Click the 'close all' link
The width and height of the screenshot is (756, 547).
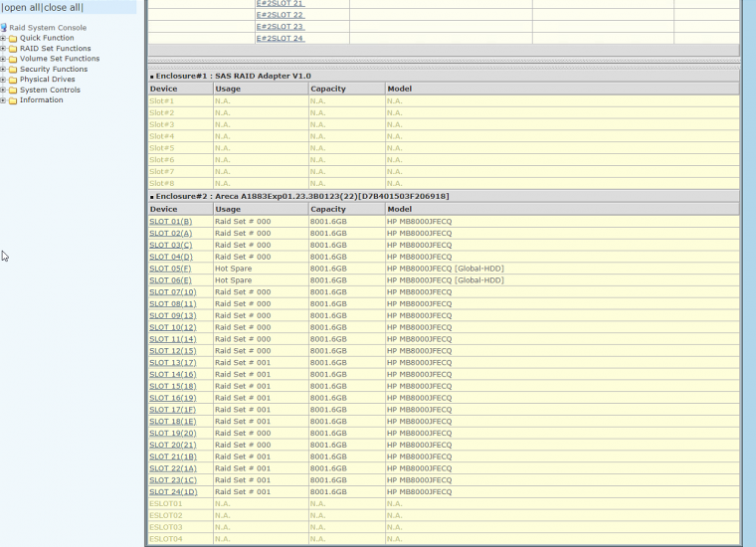tap(63, 7)
